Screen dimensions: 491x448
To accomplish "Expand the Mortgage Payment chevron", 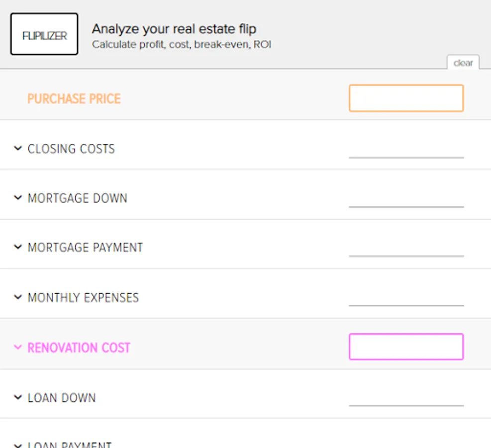I will point(18,247).
